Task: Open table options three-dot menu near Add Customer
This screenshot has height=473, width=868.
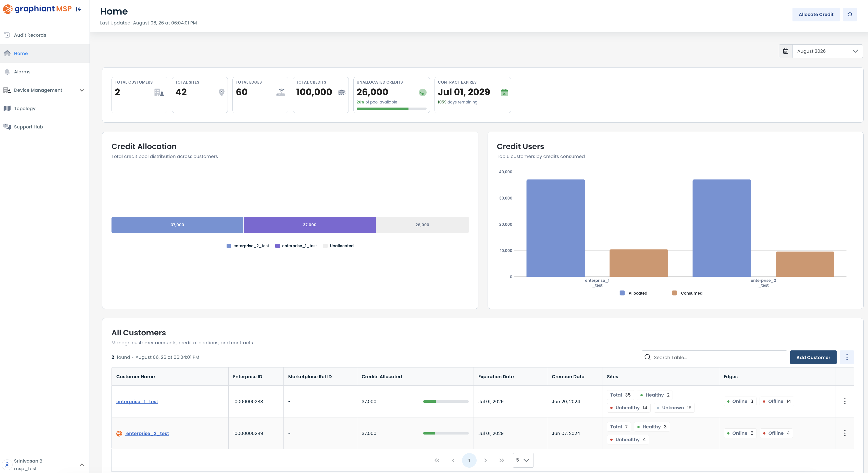Action: tap(847, 357)
